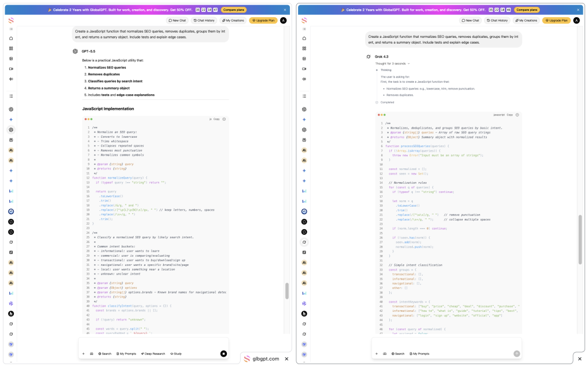Click Upgrade Plan in right window
This screenshot has width=588, height=367.
pyautogui.click(x=556, y=20)
